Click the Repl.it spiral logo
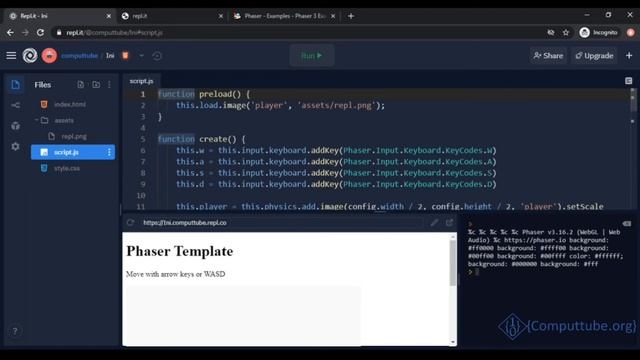 pyautogui.click(x=30, y=56)
